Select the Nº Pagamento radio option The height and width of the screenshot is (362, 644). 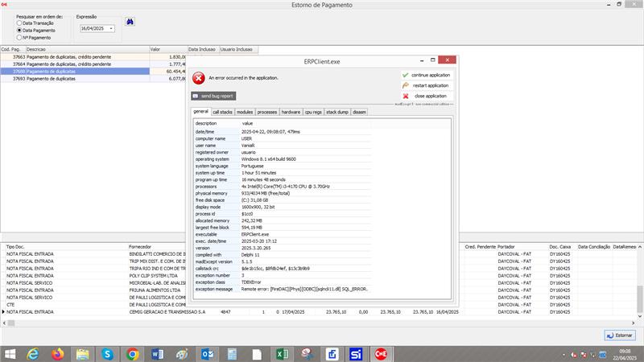coord(19,37)
